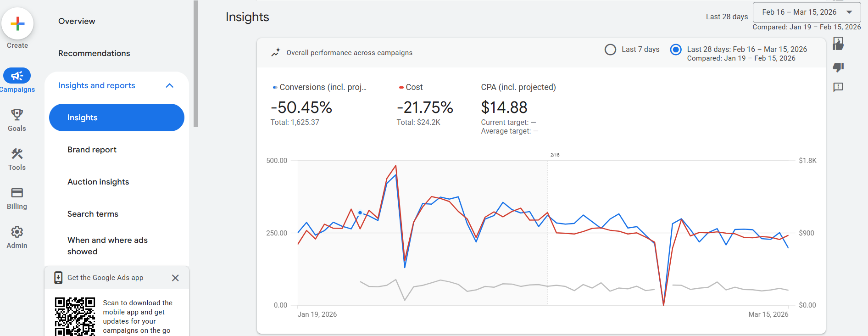Viewport: 868px width, 336px height.
Task: Click the Conversions percentage change metric
Action: 301,107
